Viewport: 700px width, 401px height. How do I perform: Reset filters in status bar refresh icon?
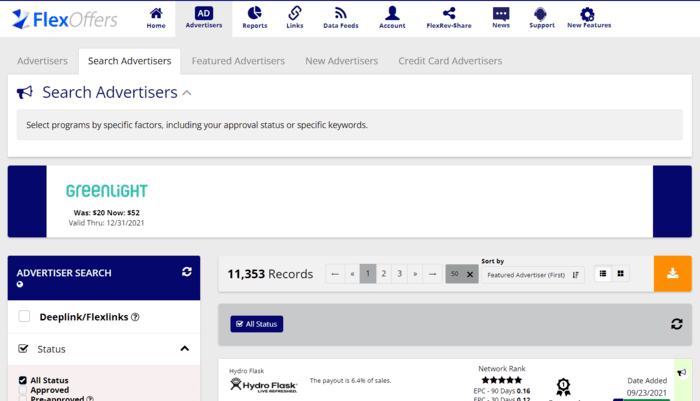tap(676, 324)
